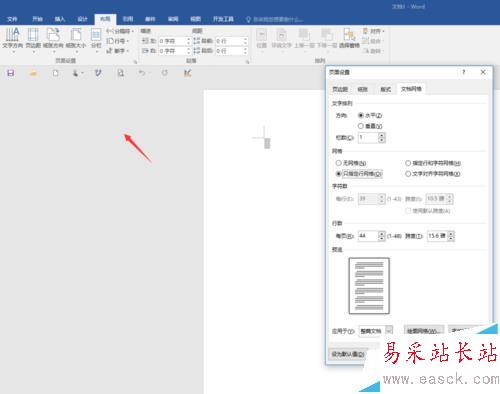Open the 断字 hyphenation dropdown
The image size is (500, 394).
pos(118,51)
